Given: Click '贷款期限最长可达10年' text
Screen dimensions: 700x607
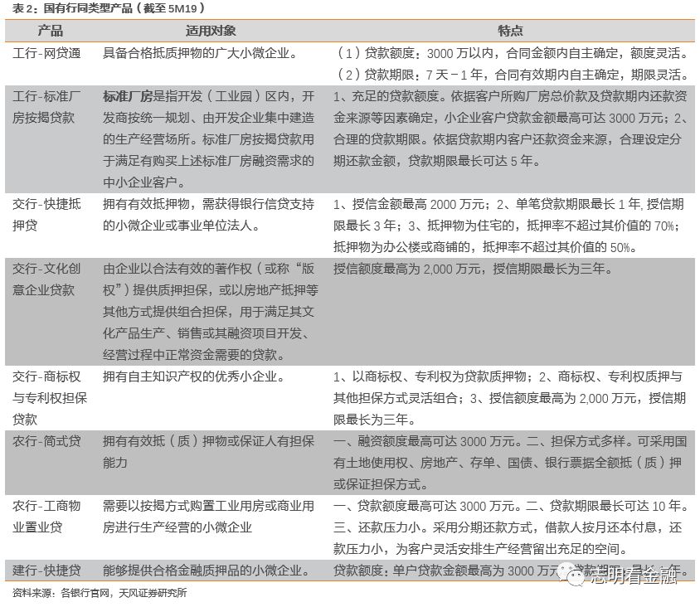Looking at the screenshot, I should 615,506.
